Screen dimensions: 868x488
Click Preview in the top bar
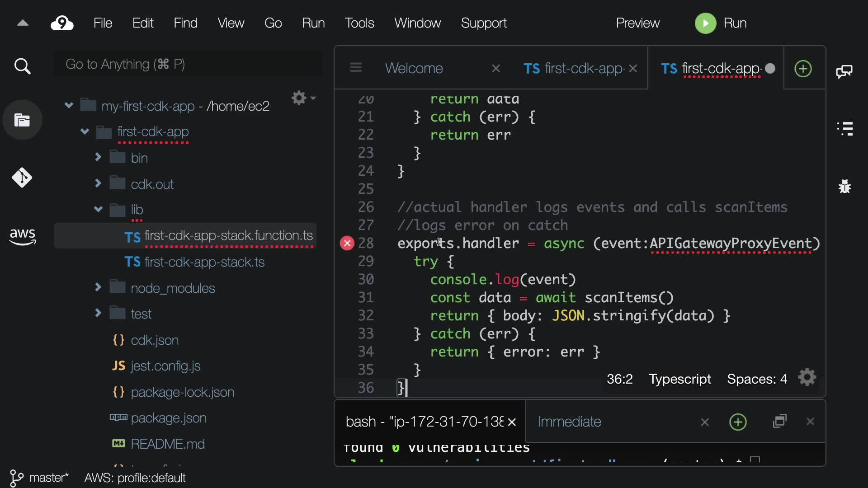click(637, 23)
